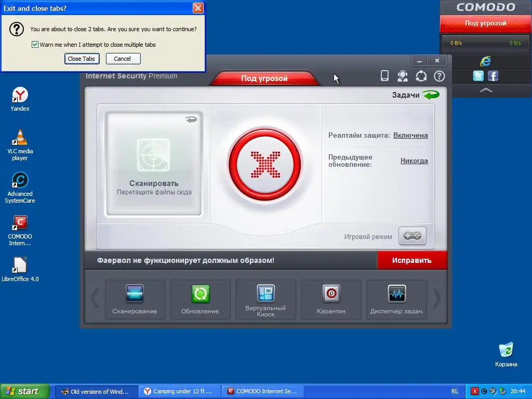The height and width of the screenshot is (399, 532).
Task: Select the VLC media player desktop icon
Action: click(x=20, y=145)
